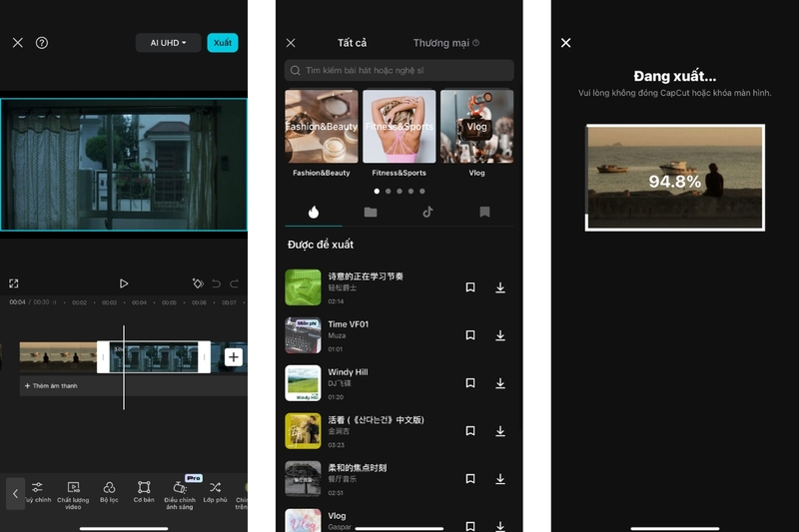
Task: Open the AI UHD resolution dropdown
Action: (168, 43)
